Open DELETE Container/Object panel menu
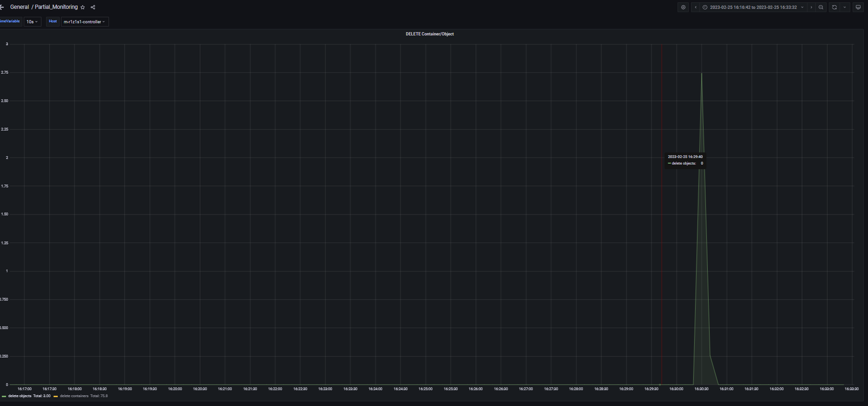The width and height of the screenshot is (868, 406). pyautogui.click(x=429, y=34)
